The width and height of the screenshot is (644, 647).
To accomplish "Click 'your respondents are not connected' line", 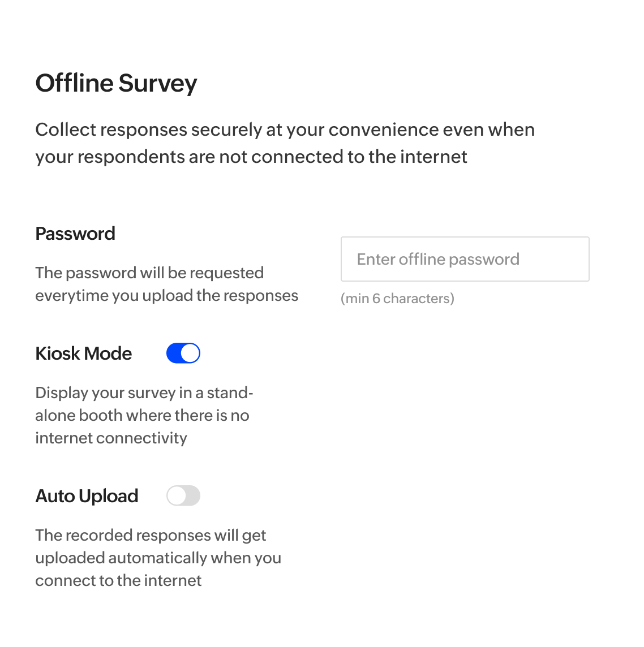I will (251, 157).
